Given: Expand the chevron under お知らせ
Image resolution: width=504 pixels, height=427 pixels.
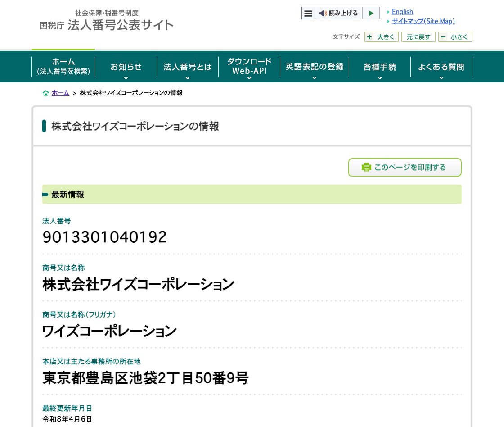Looking at the screenshot, I should [x=126, y=78].
